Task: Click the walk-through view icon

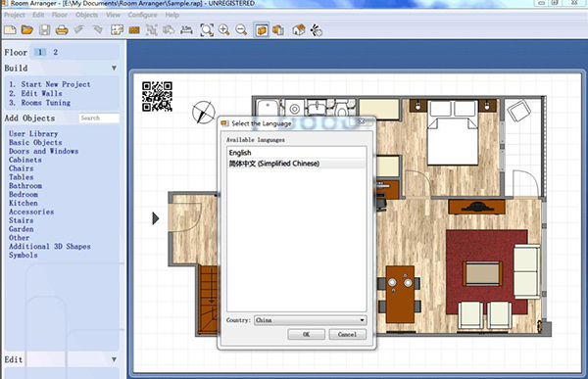Action: [x=317, y=30]
